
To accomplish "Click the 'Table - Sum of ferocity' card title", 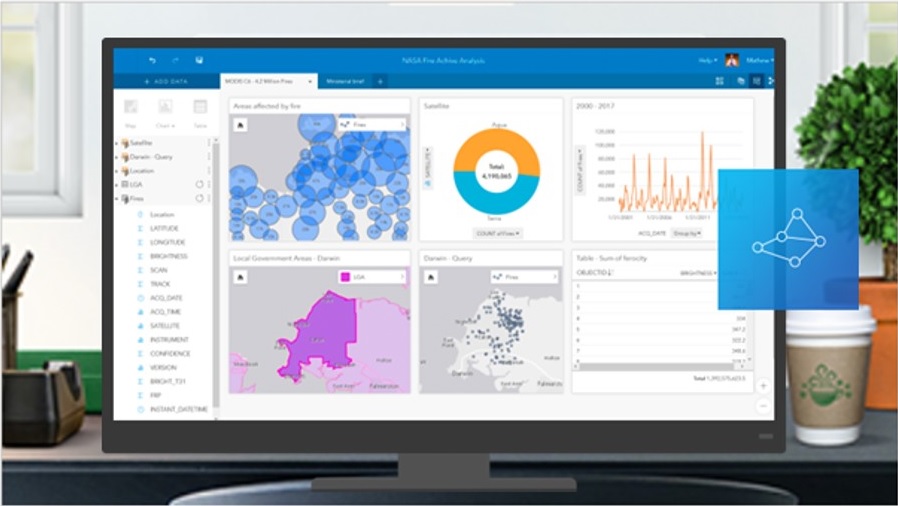I will pos(612,258).
